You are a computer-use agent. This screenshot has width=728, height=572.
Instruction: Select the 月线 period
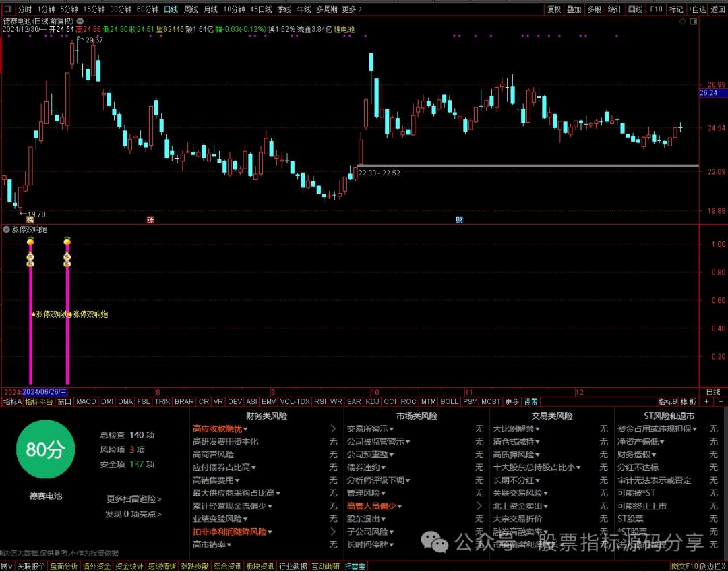click(211, 9)
